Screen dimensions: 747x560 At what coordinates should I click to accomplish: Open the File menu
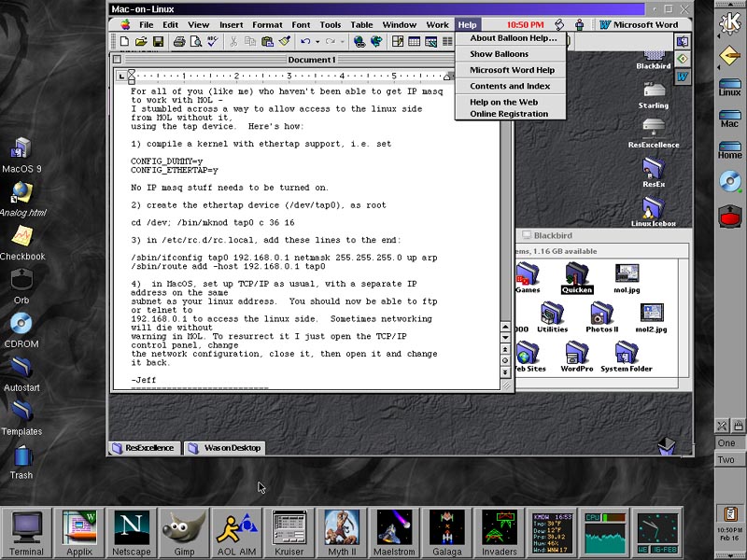pyautogui.click(x=147, y=25)
